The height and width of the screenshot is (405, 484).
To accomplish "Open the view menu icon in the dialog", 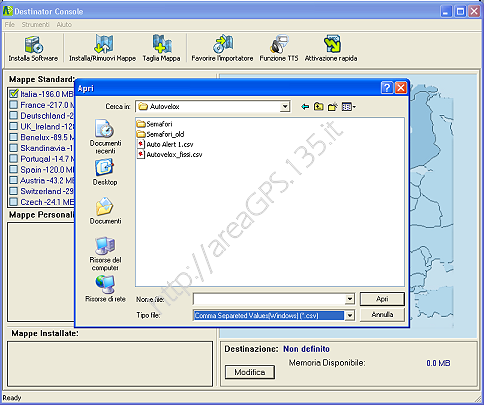I will 349,107.
